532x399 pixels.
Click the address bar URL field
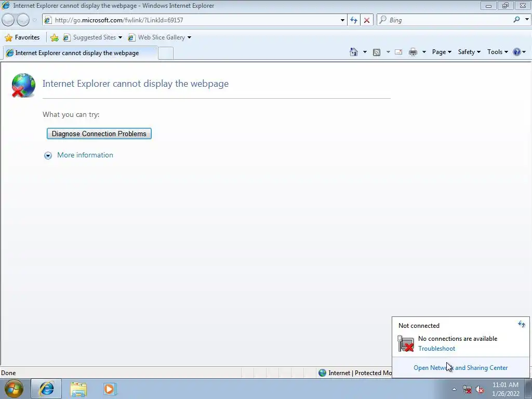click(x=195, y=20)
